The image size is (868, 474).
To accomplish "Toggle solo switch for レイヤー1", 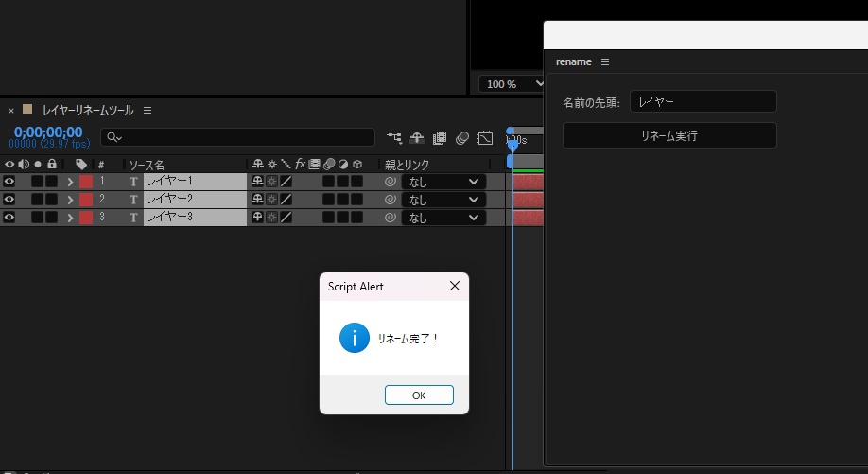I will (x=37, y=181).
